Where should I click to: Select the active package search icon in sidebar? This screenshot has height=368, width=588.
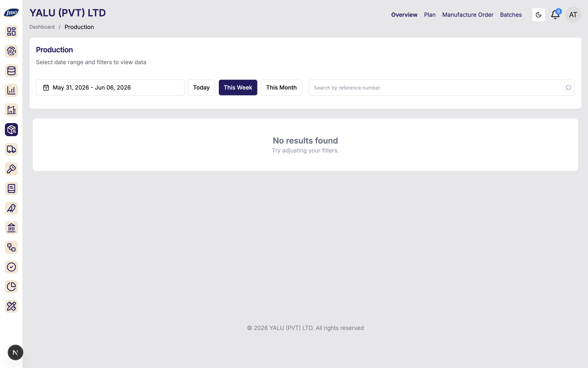point(11,130)
